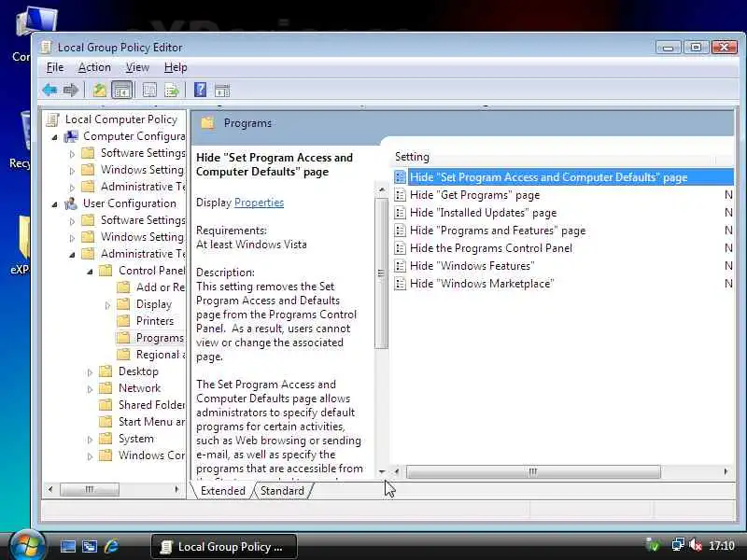This screenshot has height=560, width=747.
Task: Expand Software Settings under User Configuration
Action: pyautogui.click(x=72, y=221)
